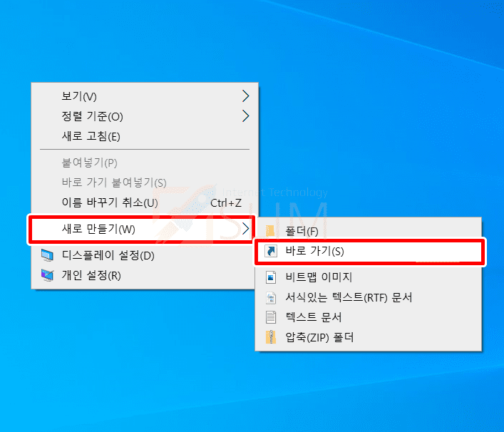Screen dimensions: 504x432
Task: Click the 바로 가기(S) shortcut arrow icon
Action: tap(271, 251)
